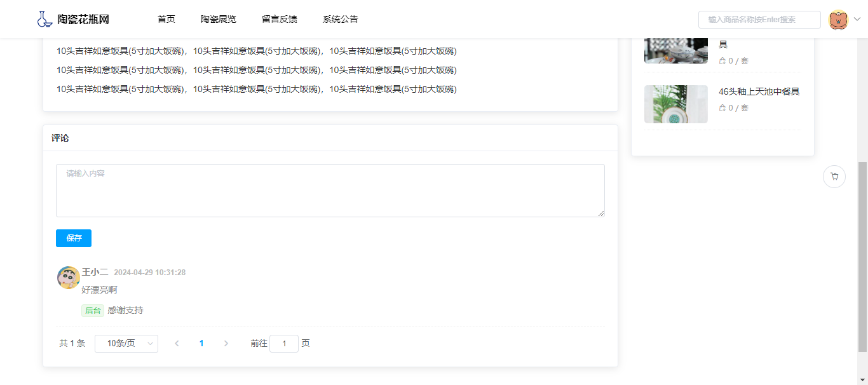The height and width of the screenshot is (385, 868).
Task: Click the comment textarea 请输入内容
Action: [330, 191]
